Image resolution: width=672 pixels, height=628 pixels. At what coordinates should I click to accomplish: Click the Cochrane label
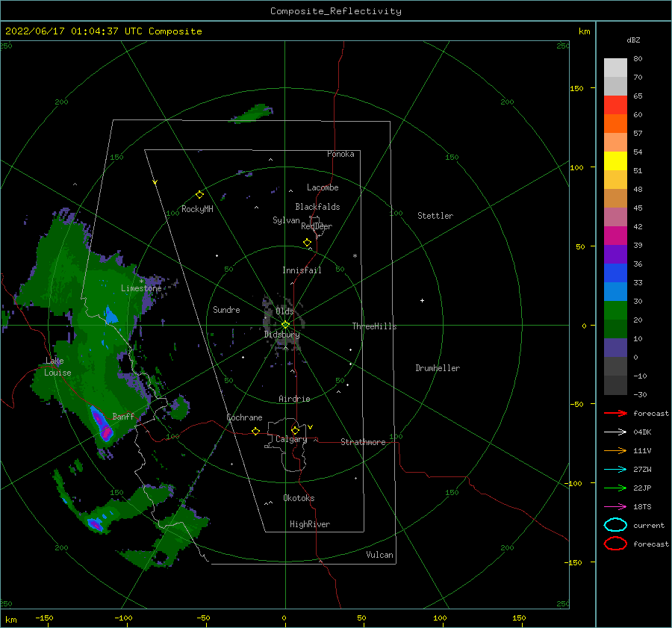(x=244, y=417)
